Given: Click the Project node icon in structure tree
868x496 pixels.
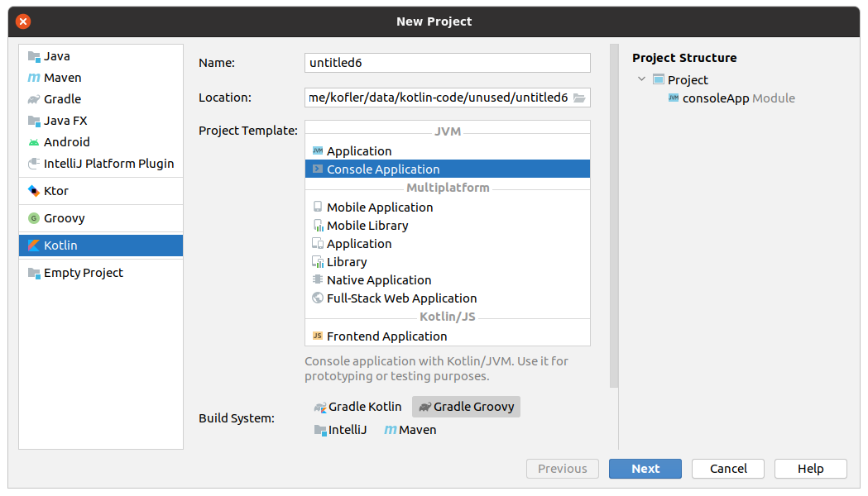Looking at the screenshot, I should (x=658, y=79).
